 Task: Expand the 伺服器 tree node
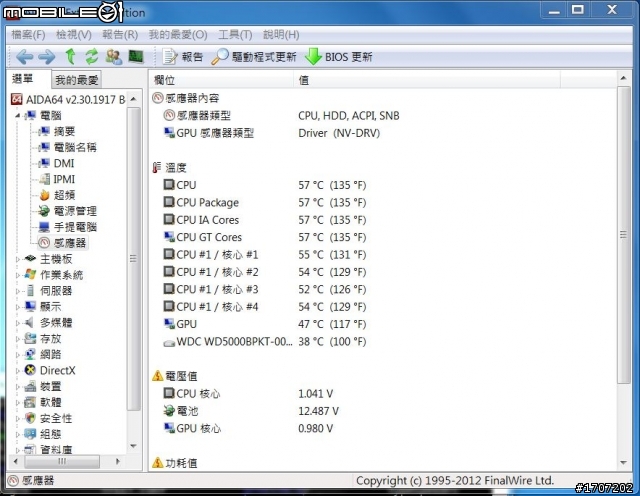[18, 291]
